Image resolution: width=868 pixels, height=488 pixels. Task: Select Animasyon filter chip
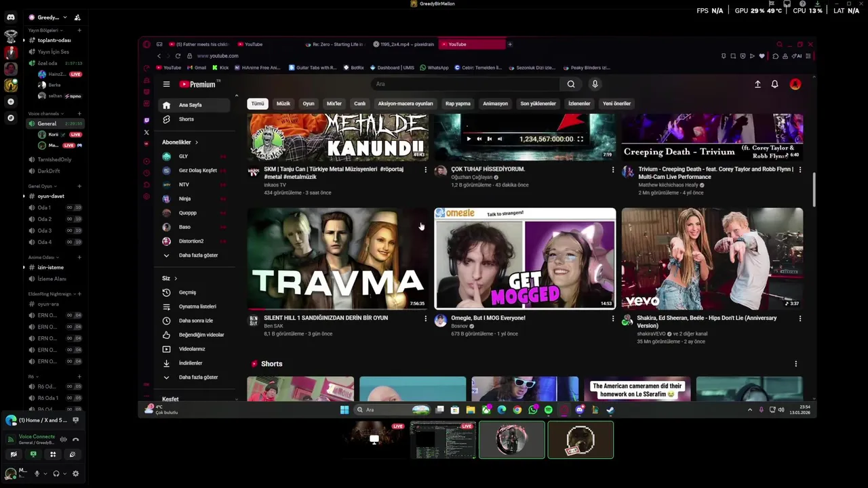(x=495, y=104)
